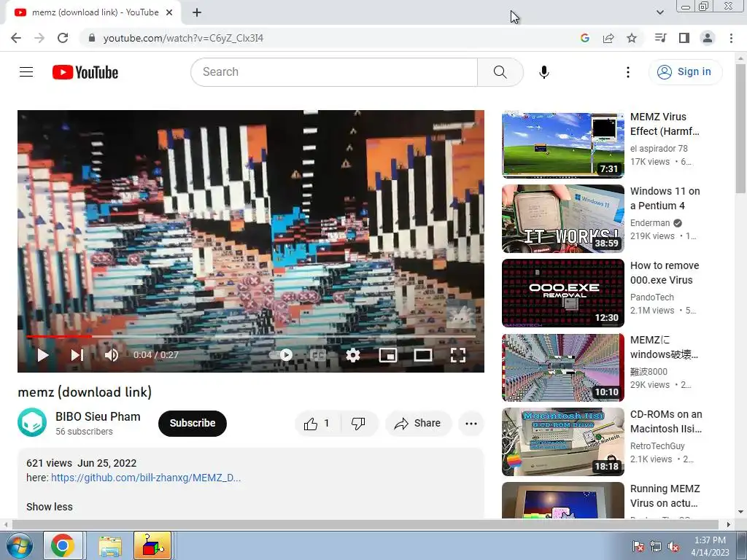Image resolution: width=747 pixels, height=560 pixels.
Task: Open Chrome profile avatar
Action: [x=708, y=38]
